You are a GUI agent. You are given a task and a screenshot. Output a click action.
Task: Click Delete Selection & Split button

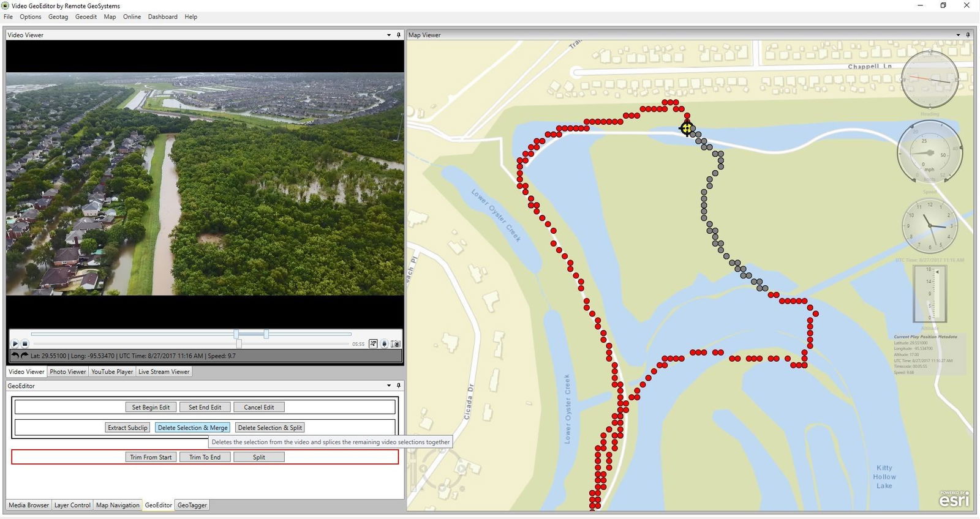[269, 428]
